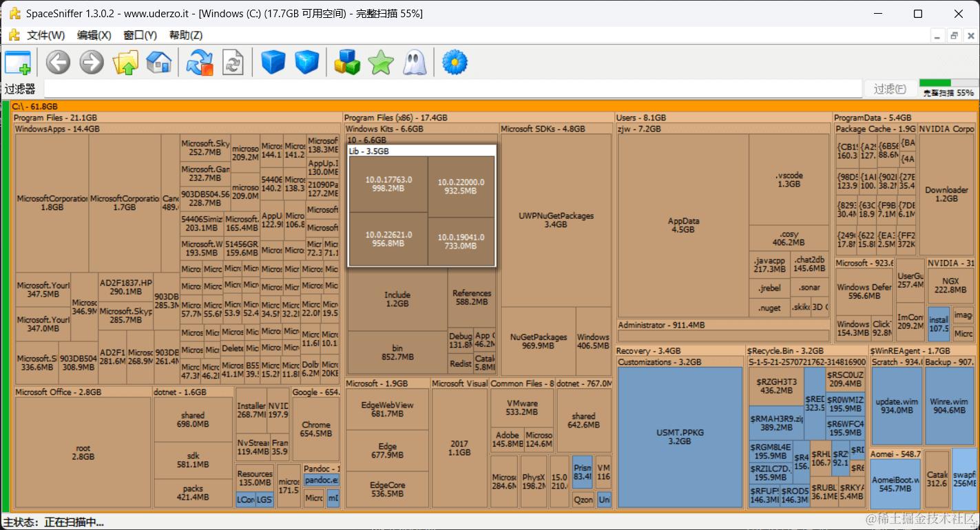The image size is (980, 530).
Task: Open settings with the blue gear icon
Action: pos(455,63)
